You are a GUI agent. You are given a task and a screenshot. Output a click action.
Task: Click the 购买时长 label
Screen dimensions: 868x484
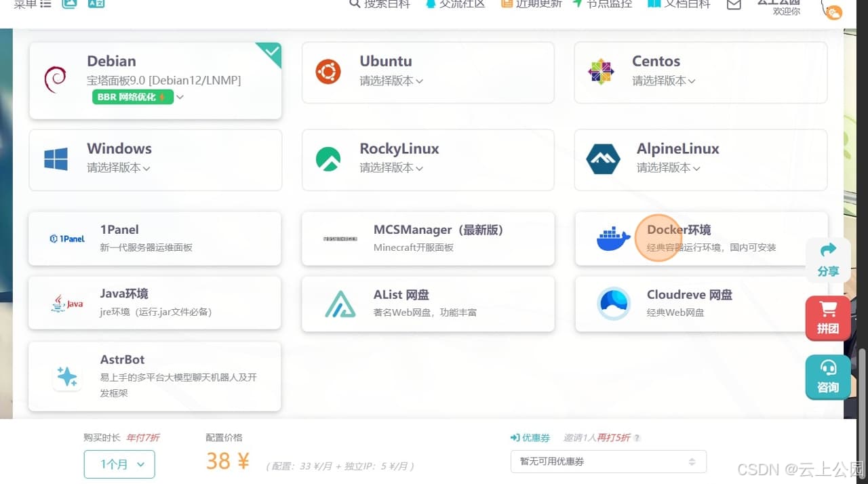(102, 438)
